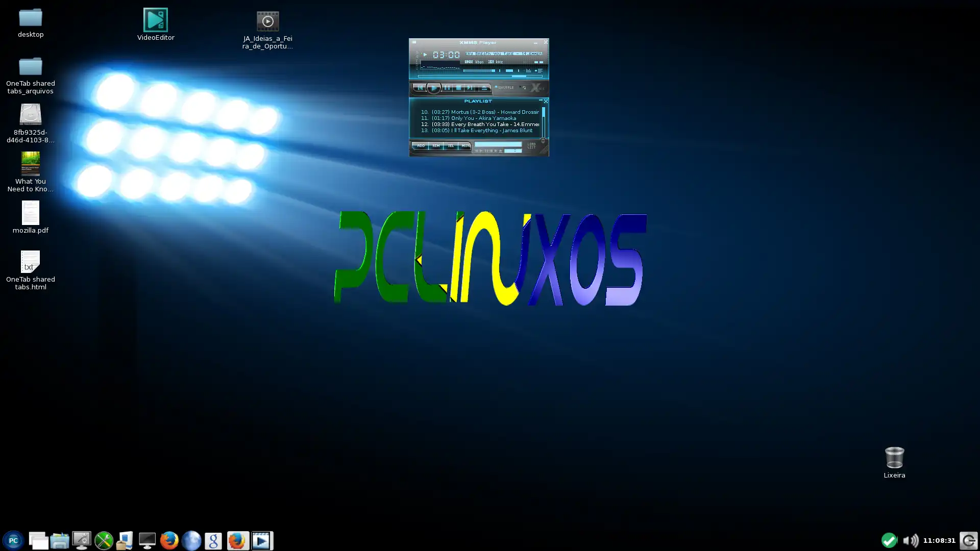Screen dimensions: 980x551
Task: Toggle the XMMS equalizer window button
Action: 528,70
